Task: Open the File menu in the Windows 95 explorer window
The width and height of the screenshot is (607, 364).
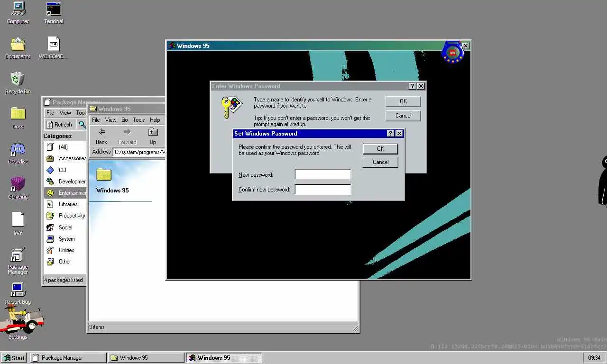Action: click(x=96, y=120)
